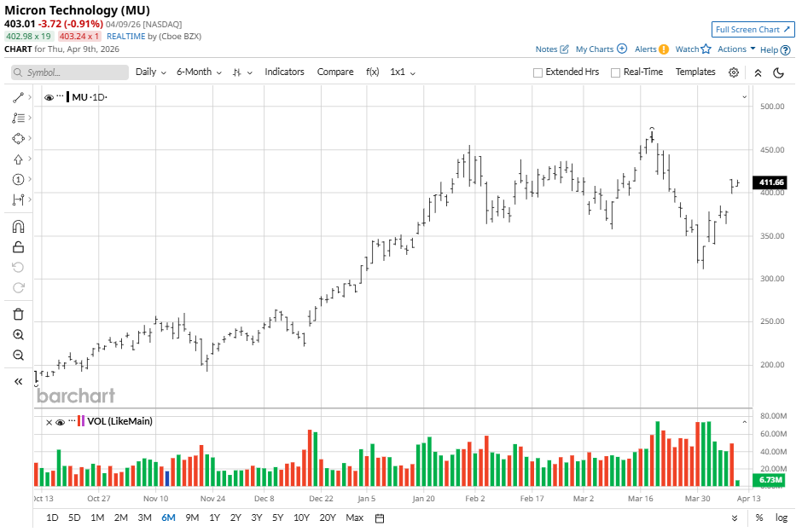Select the trend line drawing tool
The width and height of the screenshot is (802, 532).
click(x=18, y=97)
